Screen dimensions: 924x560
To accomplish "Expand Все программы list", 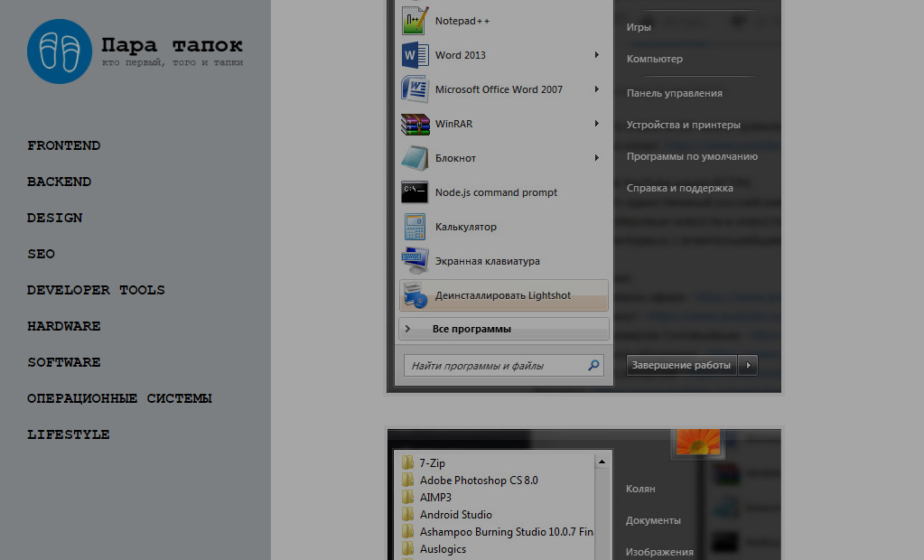I will click(504, 329).
